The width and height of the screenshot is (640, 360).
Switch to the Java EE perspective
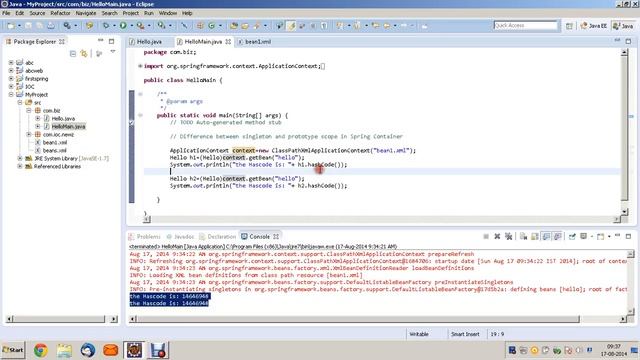pyautogui.click(x=594, y=26)
